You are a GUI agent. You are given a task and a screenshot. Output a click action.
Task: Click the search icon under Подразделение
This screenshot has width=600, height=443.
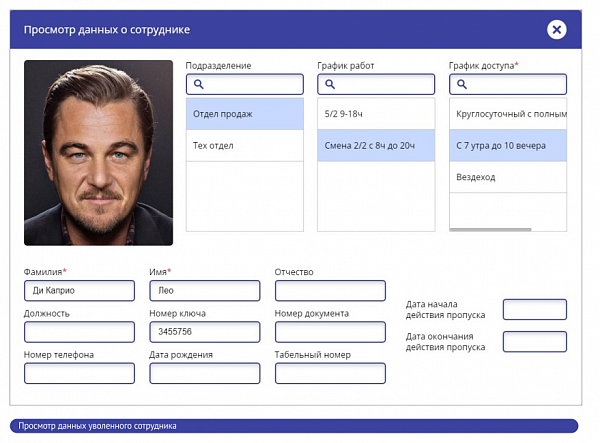click(199, 84)
